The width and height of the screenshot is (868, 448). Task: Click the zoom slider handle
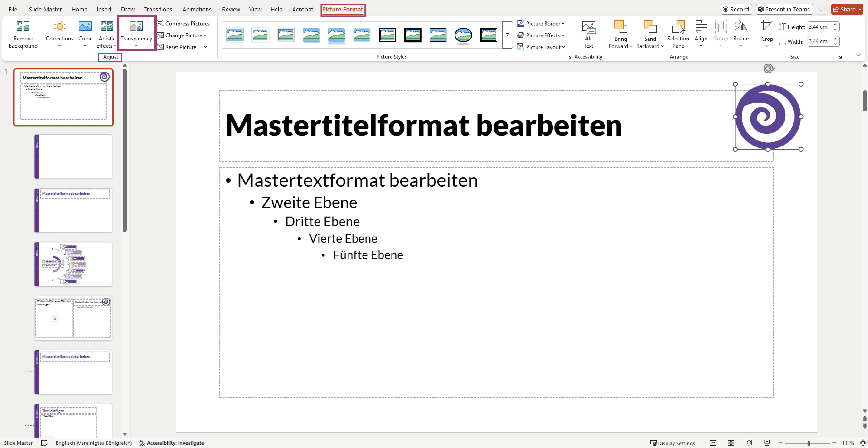[x=808, y=443]
